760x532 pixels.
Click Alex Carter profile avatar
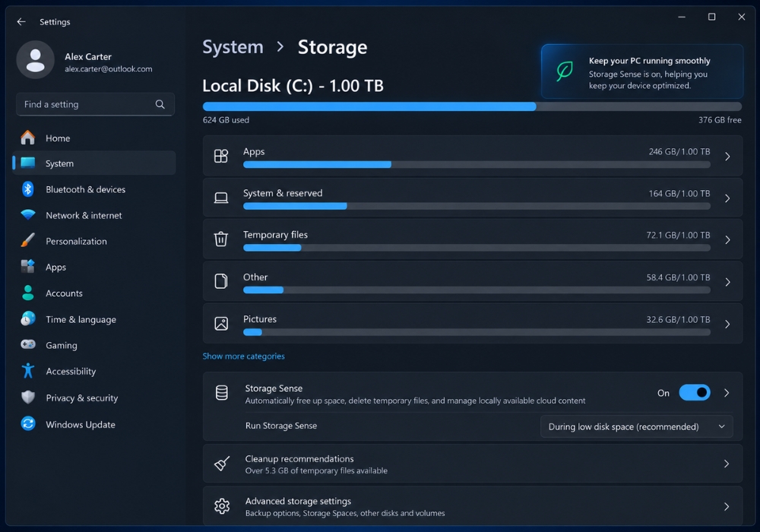pyautogui.click(x=36, y=60)
